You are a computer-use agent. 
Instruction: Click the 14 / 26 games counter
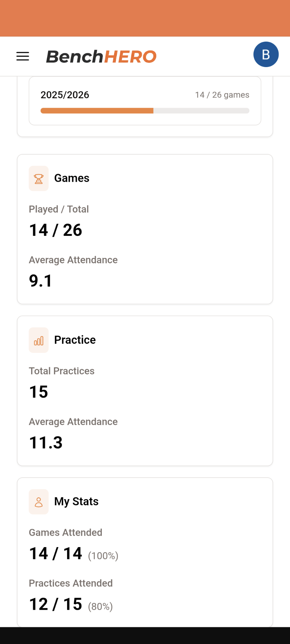tap(222, 95)
